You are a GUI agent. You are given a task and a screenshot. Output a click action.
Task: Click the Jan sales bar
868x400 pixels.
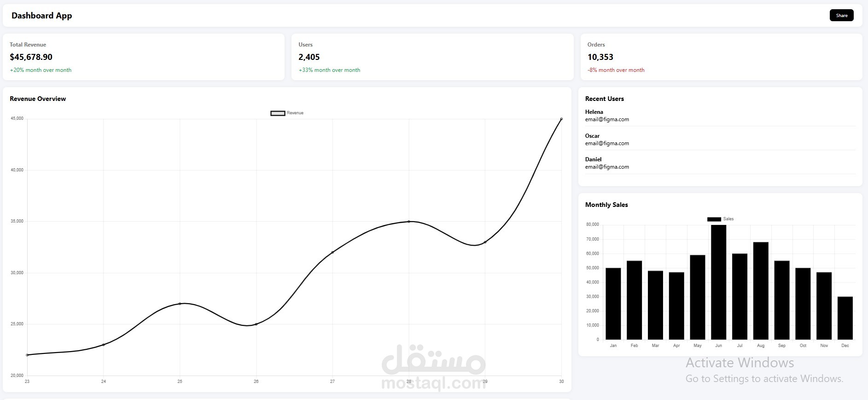click(x=613, y=304)
